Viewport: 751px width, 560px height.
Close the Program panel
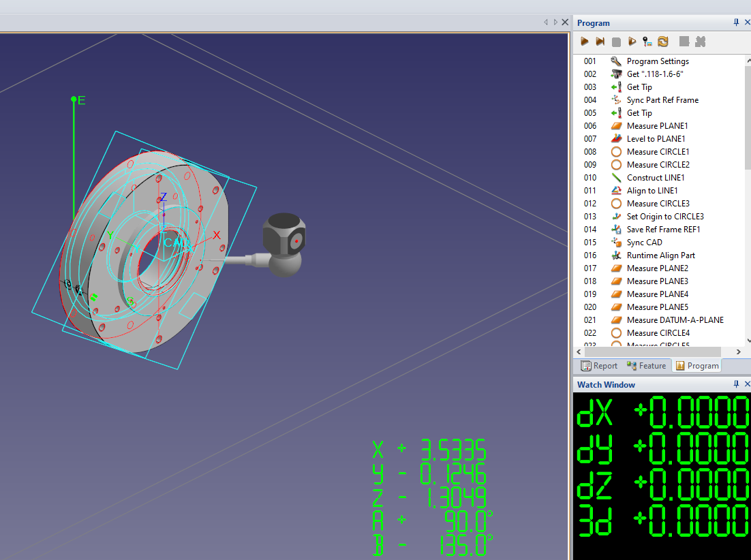coord(747,22)
